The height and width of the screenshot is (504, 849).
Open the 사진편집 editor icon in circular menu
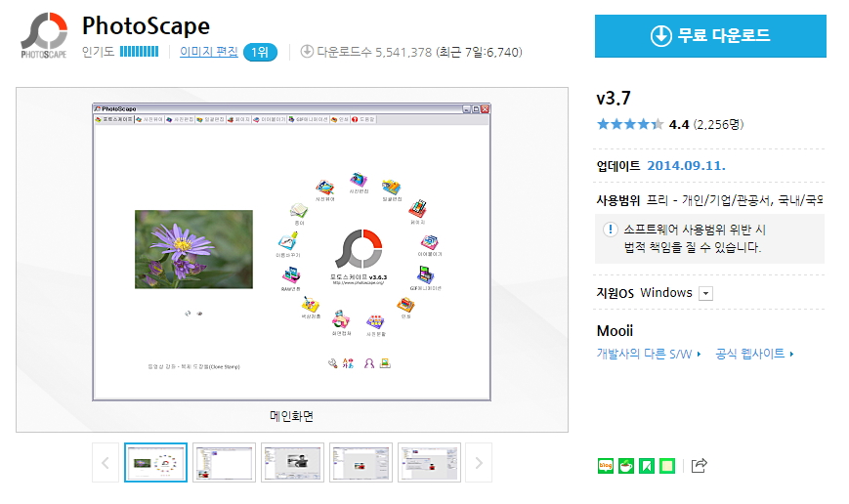[359, 180]
